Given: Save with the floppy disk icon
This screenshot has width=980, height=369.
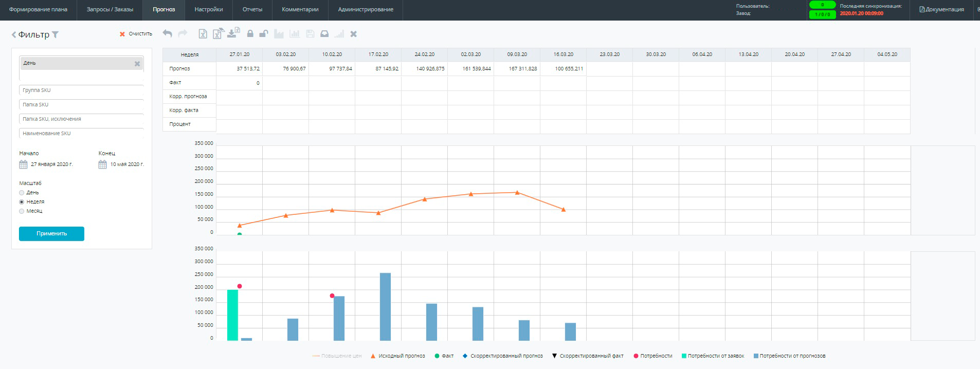Looking at the screenshot, I should 310,34.
